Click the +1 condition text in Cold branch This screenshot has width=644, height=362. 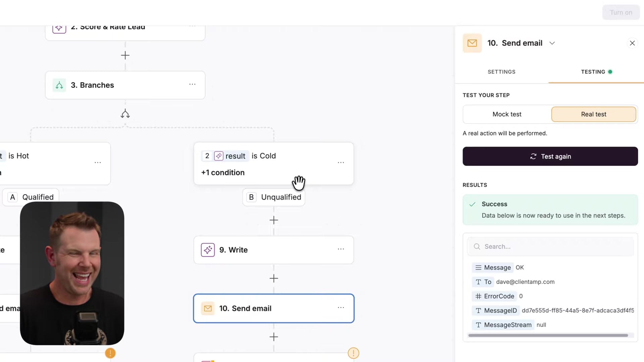223,173
